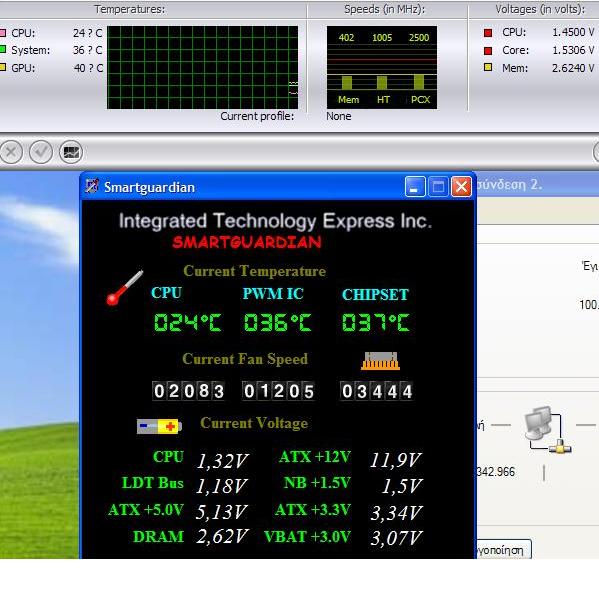Click the fan speed counter 02083
This screenshot has width=599, height=598.
pyautogui.click(x=189, y=391)
